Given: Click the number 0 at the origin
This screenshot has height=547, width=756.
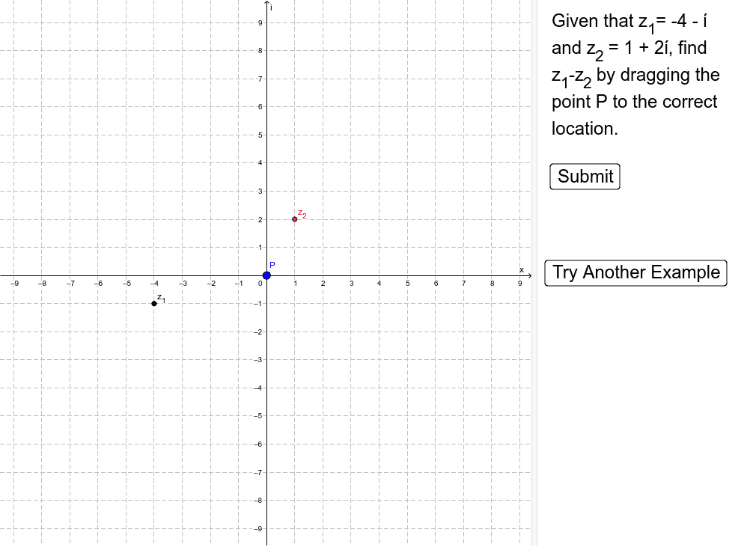Looking at the screenshot, I should 260,284.
